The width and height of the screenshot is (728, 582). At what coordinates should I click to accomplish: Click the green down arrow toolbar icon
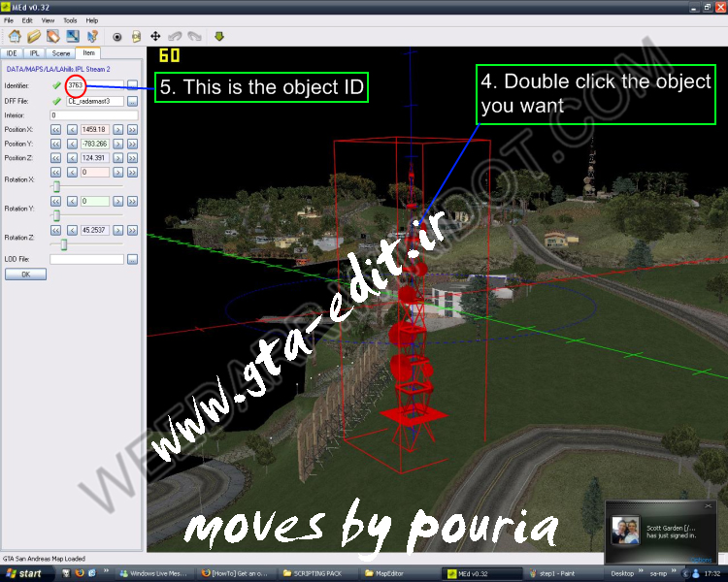pyautogui.click(x=219, y=36)
